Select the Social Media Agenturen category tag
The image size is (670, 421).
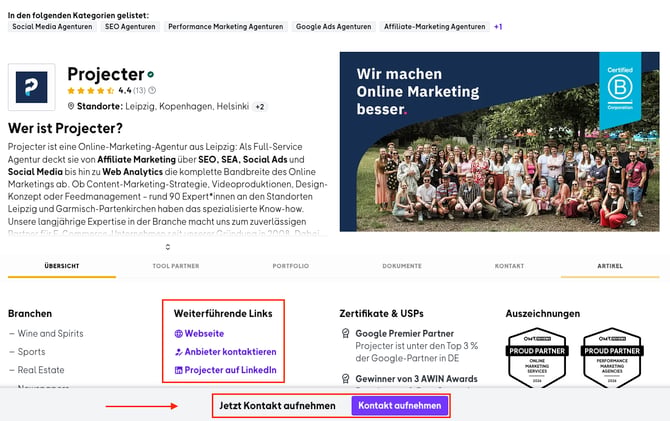tap(52, 26)
